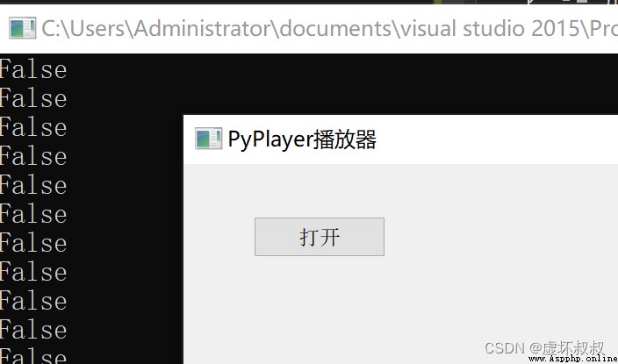Click the CSDN @虚坏叔叔 watermark text
This screenshot has width=618, height=364.
pyautogui.click(x=544, y=347)
